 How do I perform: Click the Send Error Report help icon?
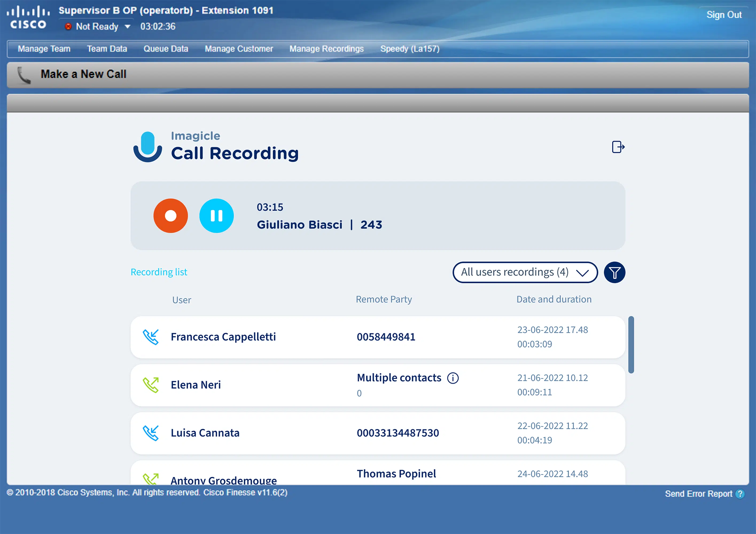pyautogui.click(x=740, y=494)
